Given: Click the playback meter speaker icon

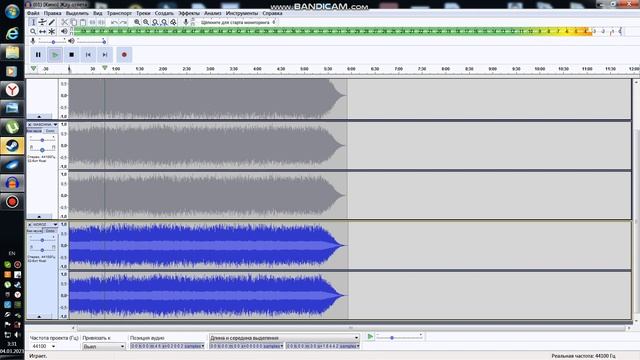Looking at the screenshot, I should click(x=64, y=31).
